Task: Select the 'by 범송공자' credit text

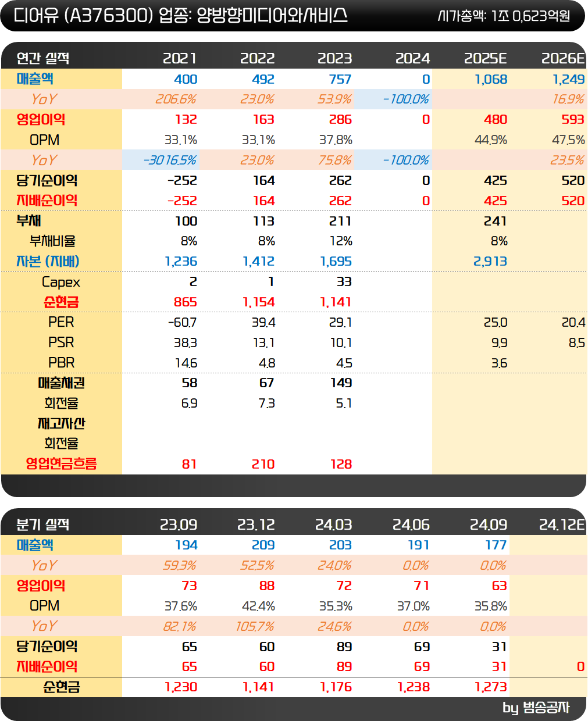Action: pos(536,708)
